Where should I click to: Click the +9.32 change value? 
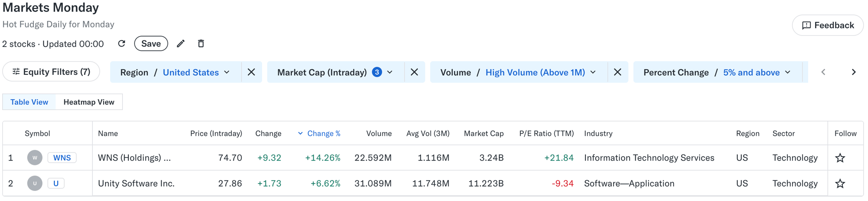point(269,158)
